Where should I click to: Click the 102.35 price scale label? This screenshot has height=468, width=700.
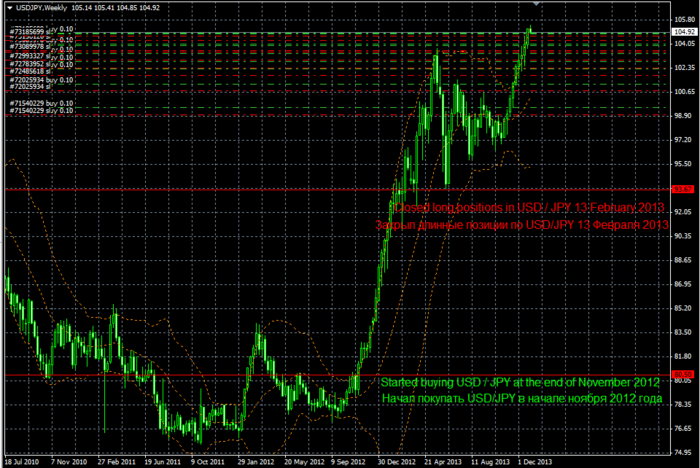(x=684, y=67)
